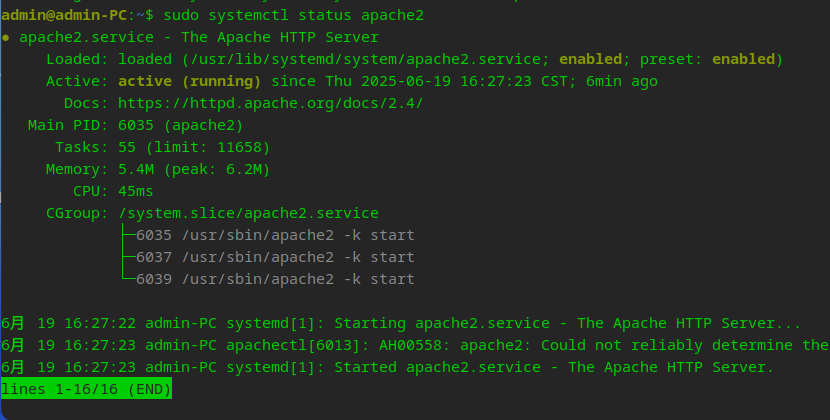The image size is (830, 420).
Task: Click the Tasks 55 limit line
Action: point(194,147)
